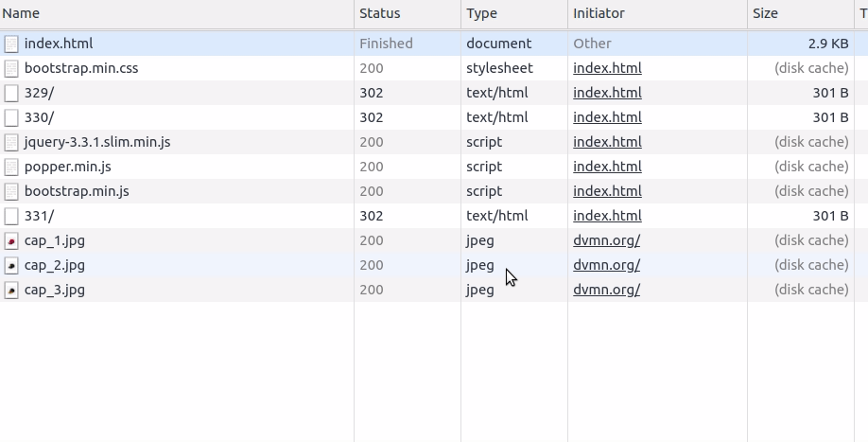Select the bootstrap.min.js request name
Screen dimensions: 868x442
tap(77, 191)
